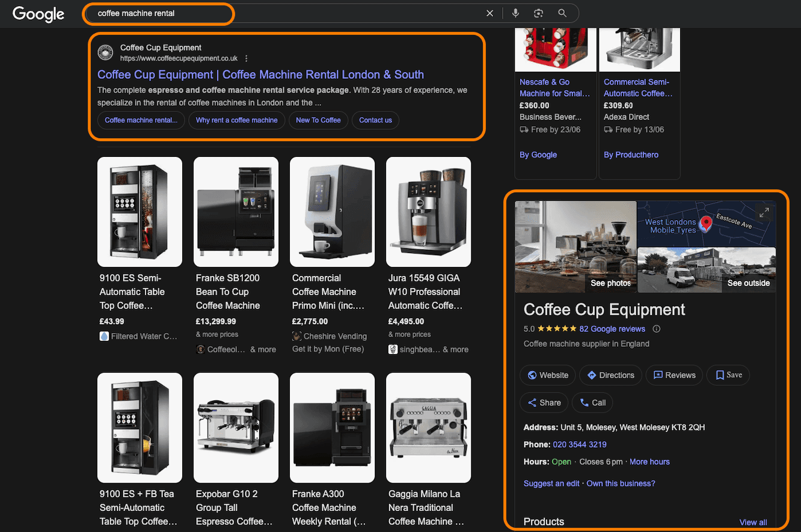Open Expobar G10 2 Group Tall image
Viewport: 801px width, 532px height.
[x=236, y=427]
